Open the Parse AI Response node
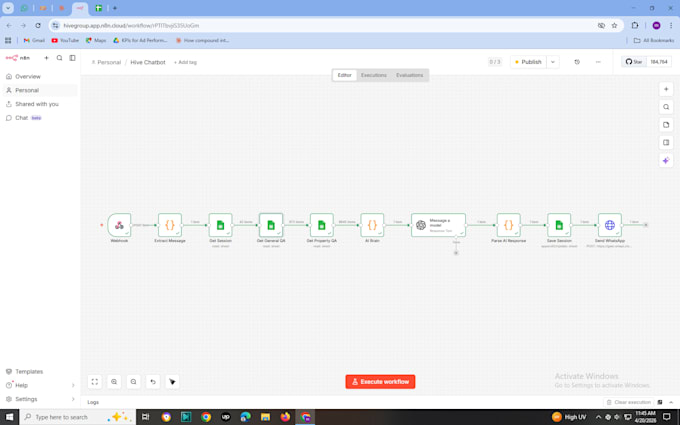Screen dimensions: 680x425 (508, 225)
